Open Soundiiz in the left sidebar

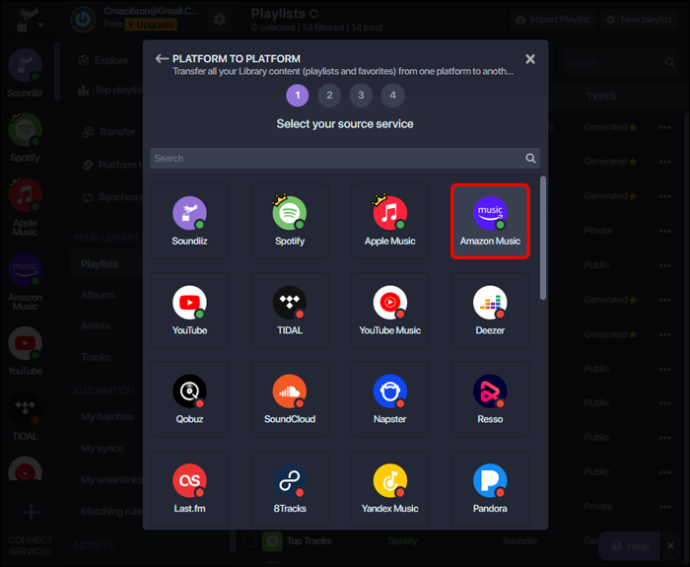(x=25, y=73)
